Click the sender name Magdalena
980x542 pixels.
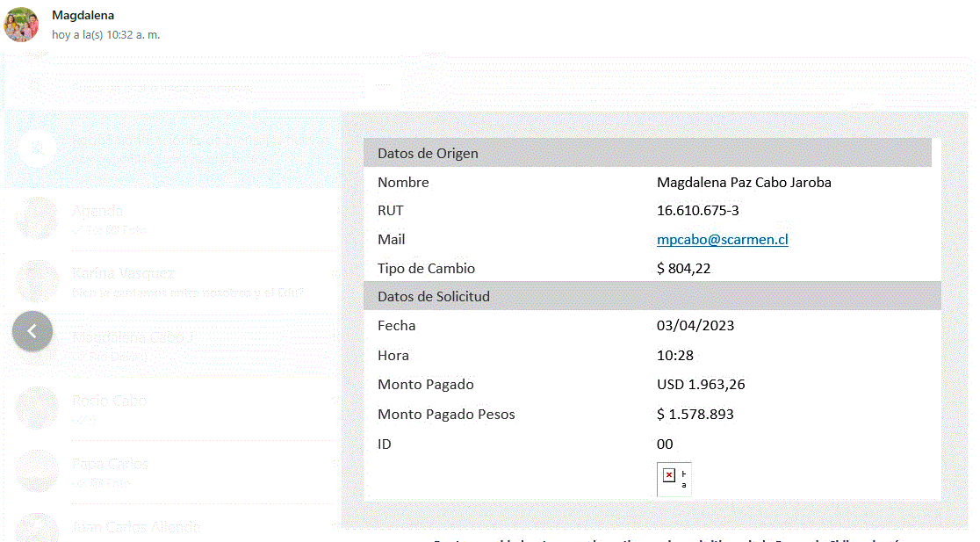(83, 15)
